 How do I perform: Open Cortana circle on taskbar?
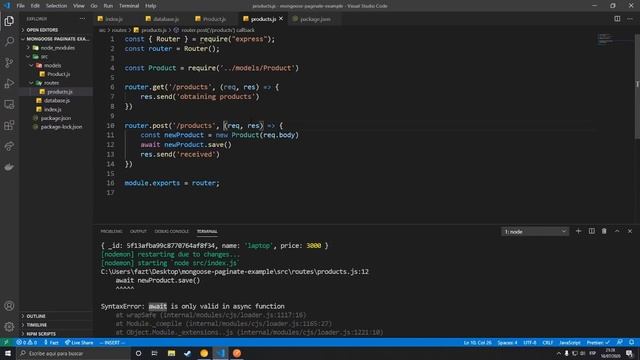138,353
